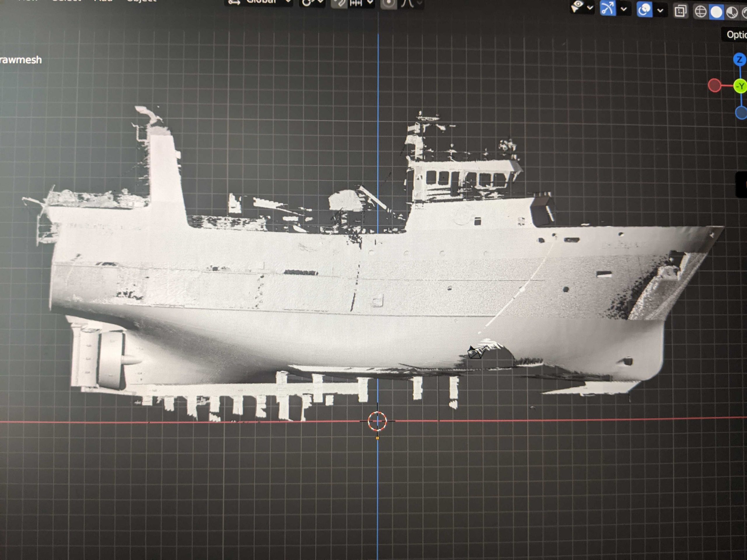Toggle viewport overlays display

pyautogui.click(x=644, y=9)
